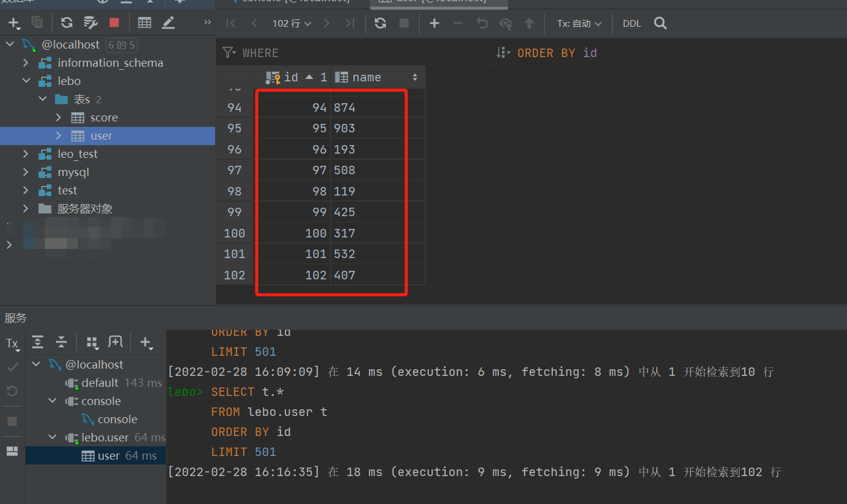
Task: Click the search magnifier icon
Action: click(660, 24)
